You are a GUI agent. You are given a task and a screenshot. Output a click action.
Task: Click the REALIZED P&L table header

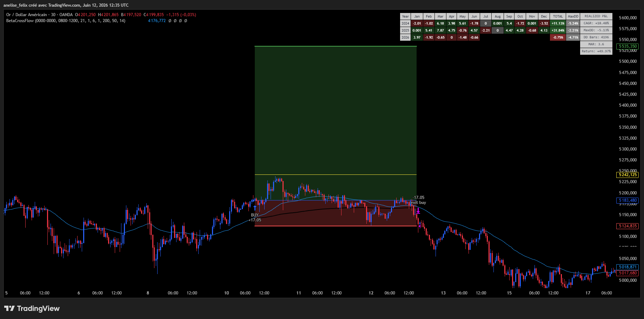pos(596,16)
